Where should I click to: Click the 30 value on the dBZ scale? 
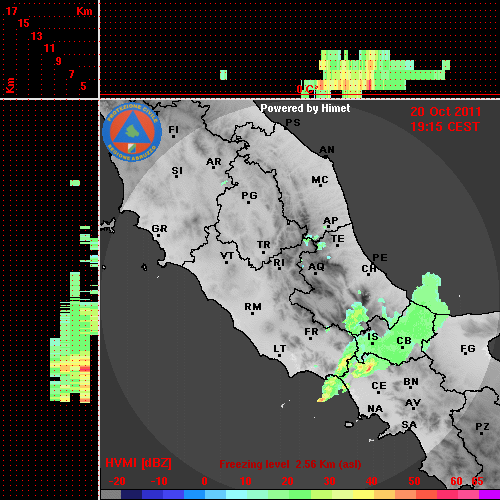click(329, 481)
